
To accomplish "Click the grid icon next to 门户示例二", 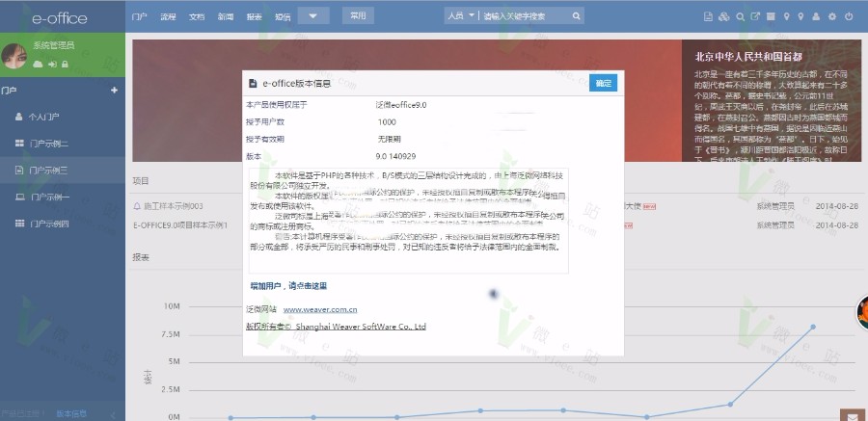I will tap(19, 144).
